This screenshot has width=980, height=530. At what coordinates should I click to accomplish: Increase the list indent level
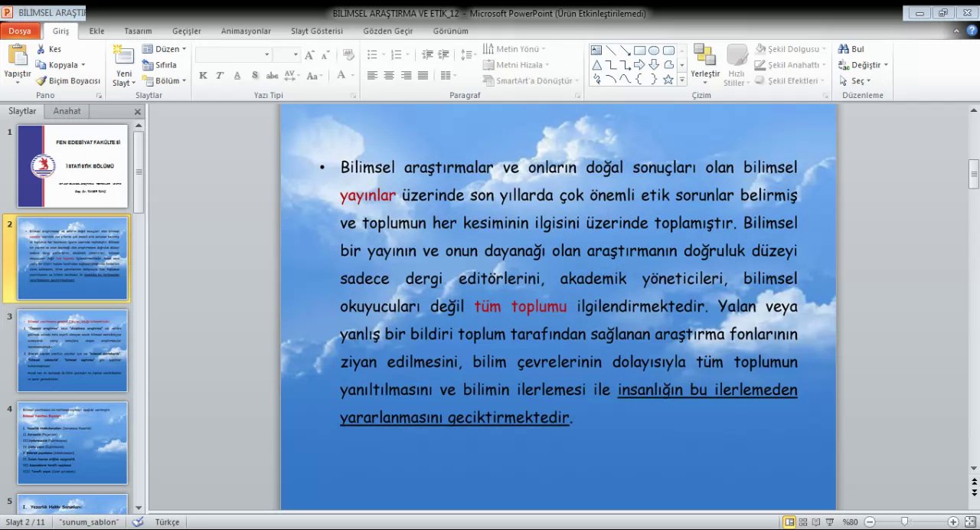(x=444, y=54)
